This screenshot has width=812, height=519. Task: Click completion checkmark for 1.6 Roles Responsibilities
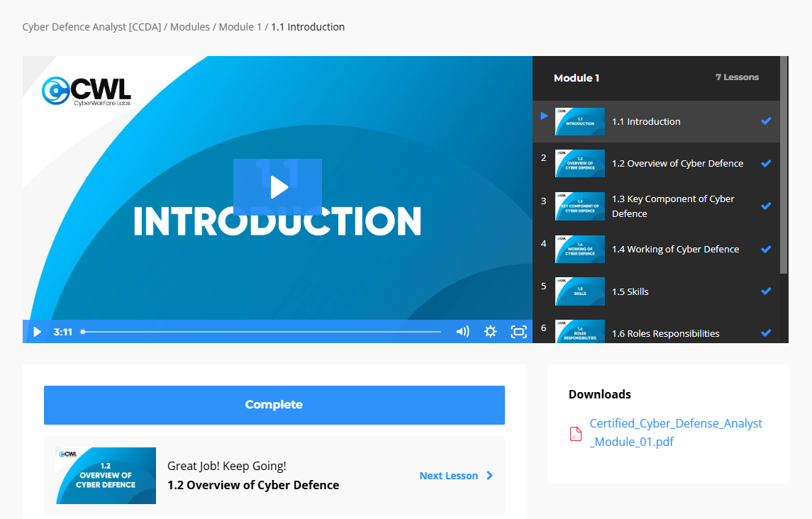[x=766, y=333]
